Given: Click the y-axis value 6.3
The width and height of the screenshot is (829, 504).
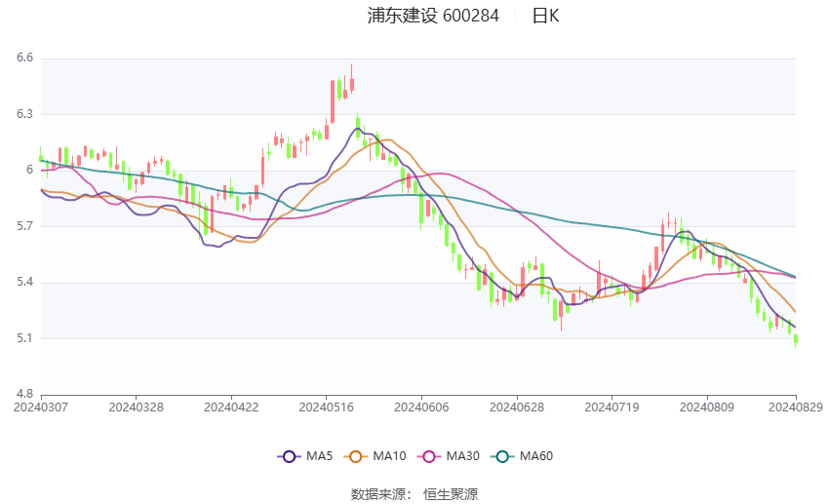Looking at the screenshot, I should [x=24, y=114].
